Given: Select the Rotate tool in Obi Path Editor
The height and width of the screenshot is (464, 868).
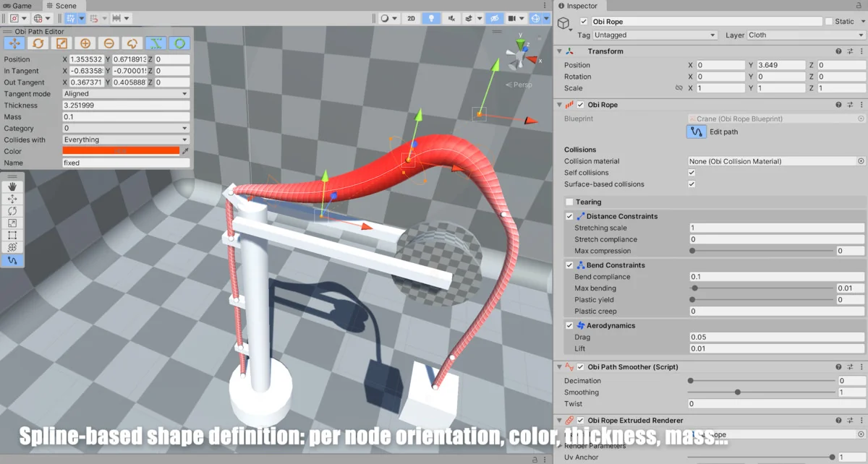Looking at the screenshot, I should pyautogui.click(x=38, y=43).
